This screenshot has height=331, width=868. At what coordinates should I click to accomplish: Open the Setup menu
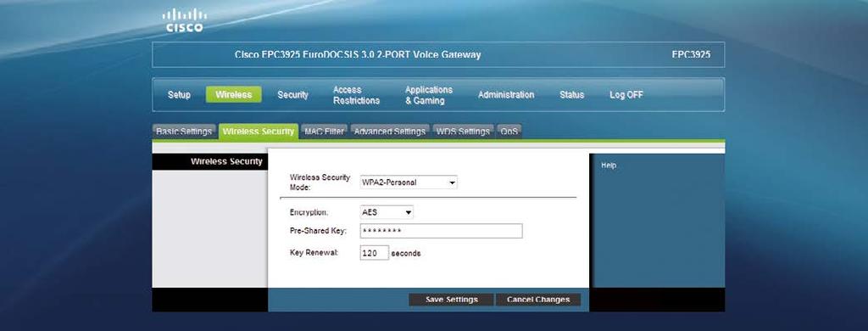pyautogui.click(x=179, y=95)
